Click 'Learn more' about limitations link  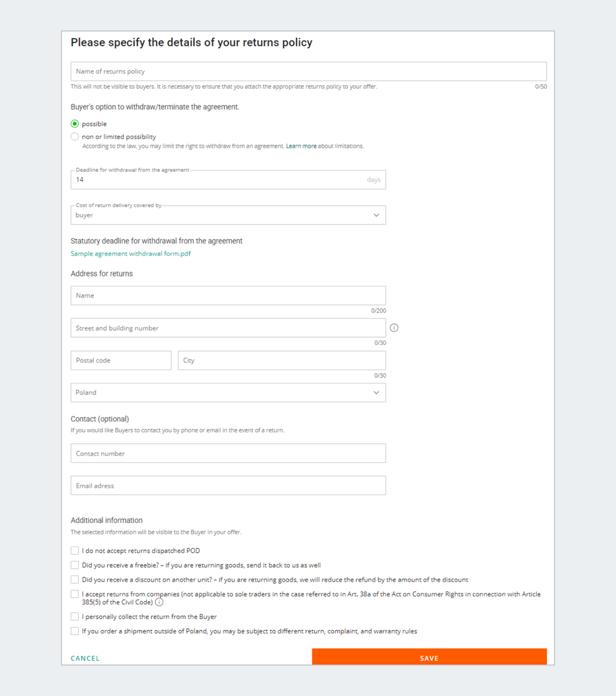301,146
